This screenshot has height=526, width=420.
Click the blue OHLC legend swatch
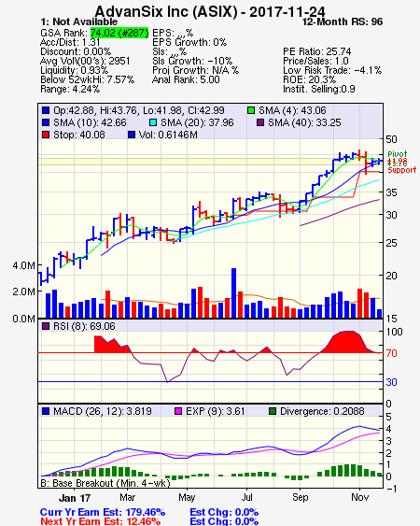pyautogui.click(x=46, y=110)
